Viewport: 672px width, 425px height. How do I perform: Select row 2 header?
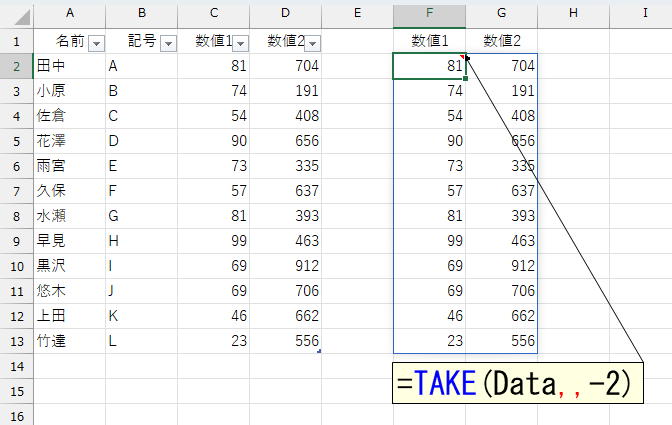tap(16, 66)
